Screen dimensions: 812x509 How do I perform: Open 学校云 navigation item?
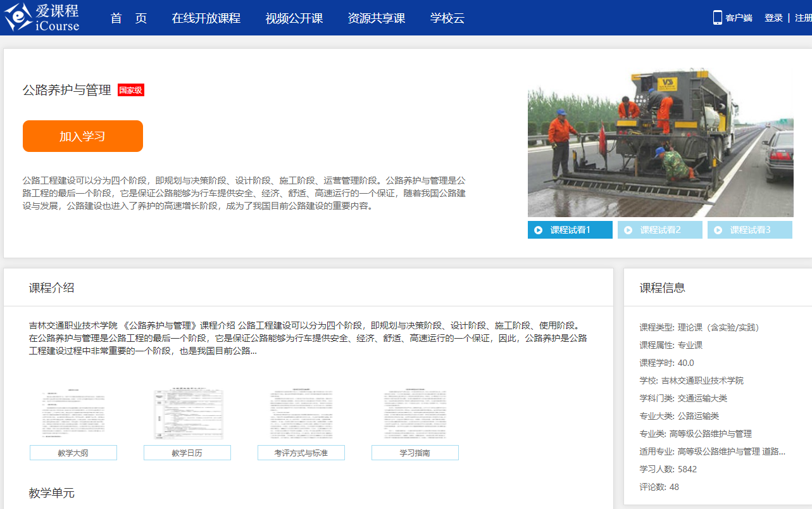447,18
